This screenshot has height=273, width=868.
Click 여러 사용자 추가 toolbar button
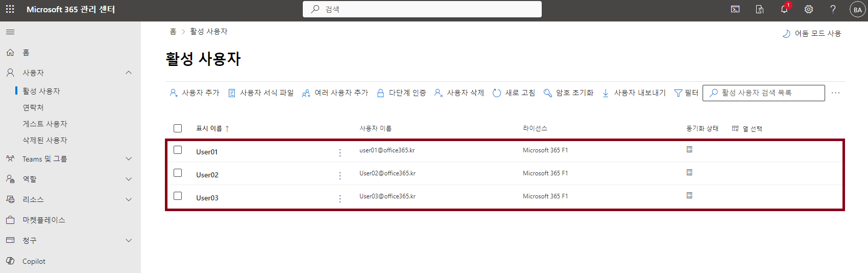point(335,93)
